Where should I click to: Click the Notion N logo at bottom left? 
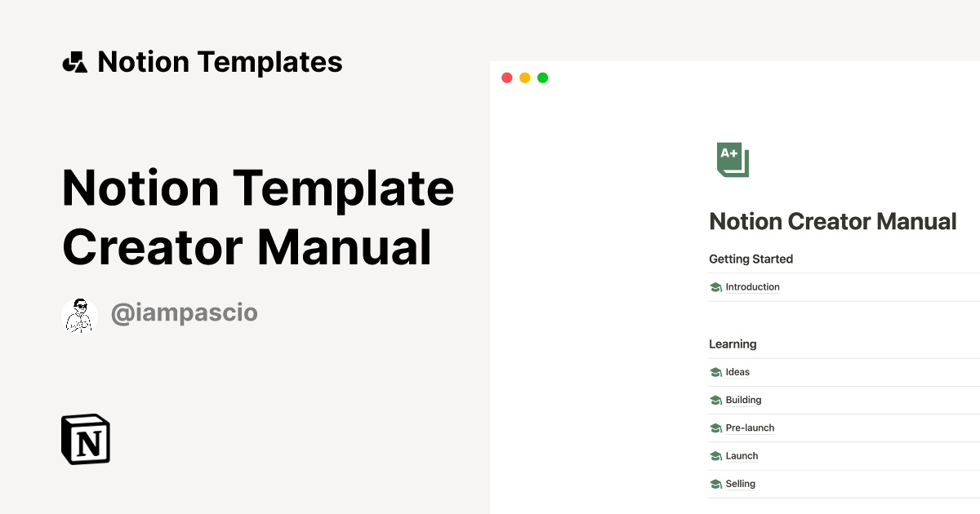[84, 439]
